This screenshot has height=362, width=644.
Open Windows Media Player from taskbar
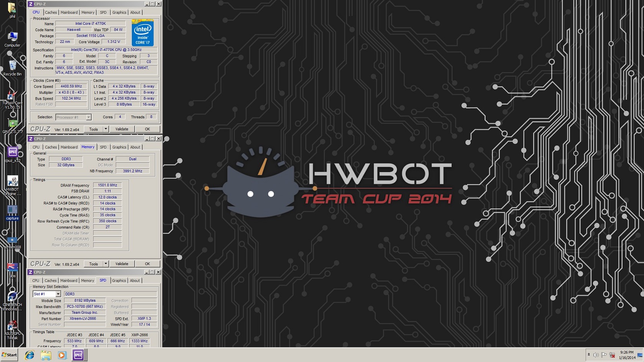pyautogui.click(x=62, y=355)
